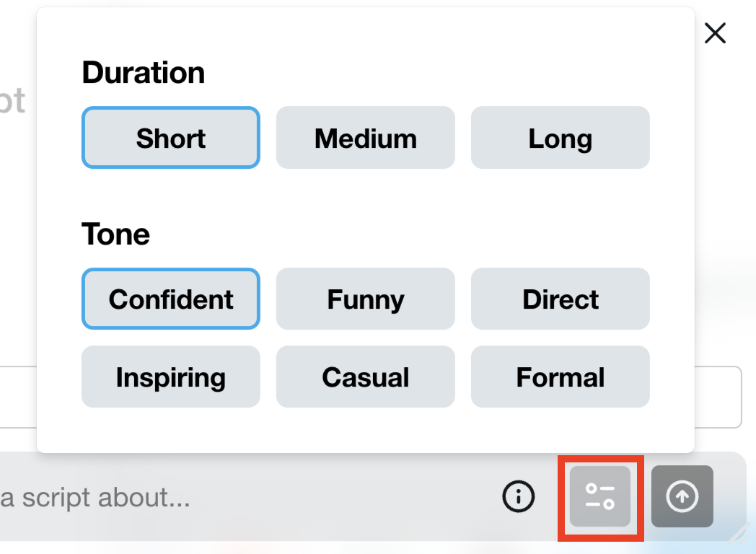
Task: Choose Long duration option
Action: [x=561, y=138]
